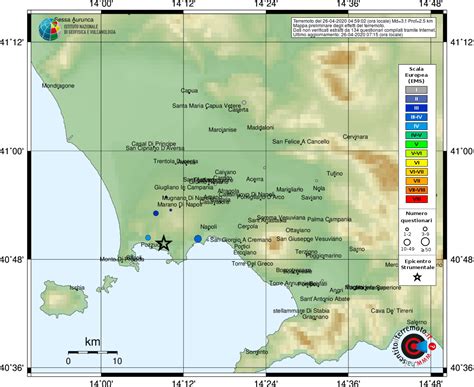Screen dimensions: 474x387
Task: Click the tiny dark dot near Marano Di Napoli
Action: (171, 210)
